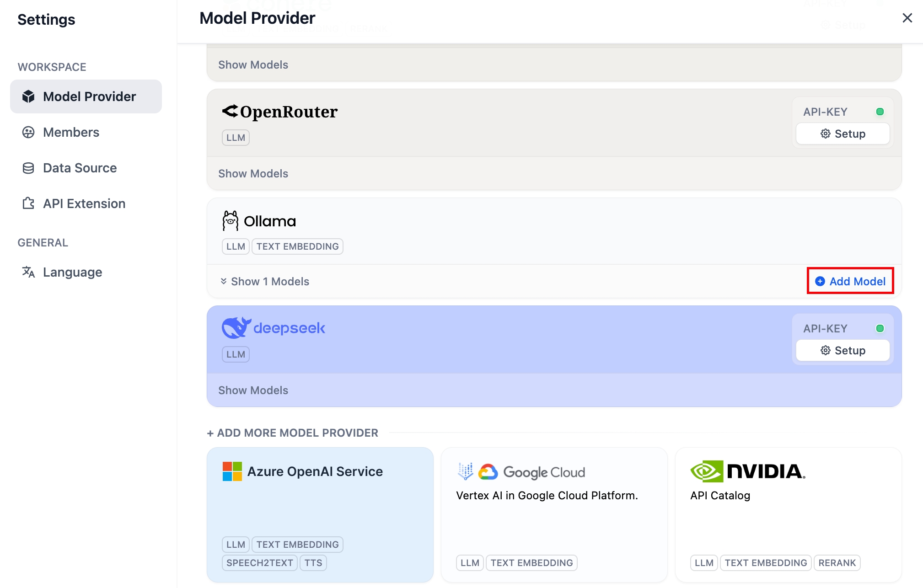Click the Members icon in sidebar

(28, 132)
